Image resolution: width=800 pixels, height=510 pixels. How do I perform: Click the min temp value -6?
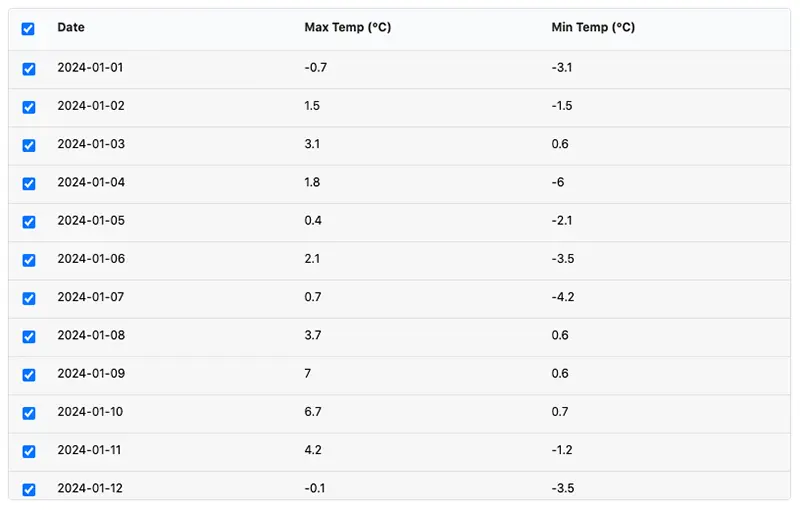[558, 182]
